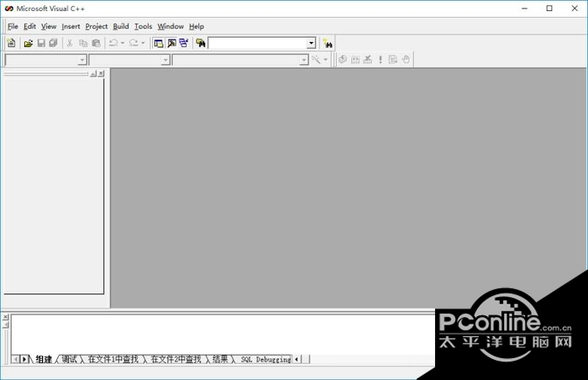The width and height of the screenshot is (588, 380).
Task: Click the Insert Breakpoint hand icon
Action: point(406,60)
